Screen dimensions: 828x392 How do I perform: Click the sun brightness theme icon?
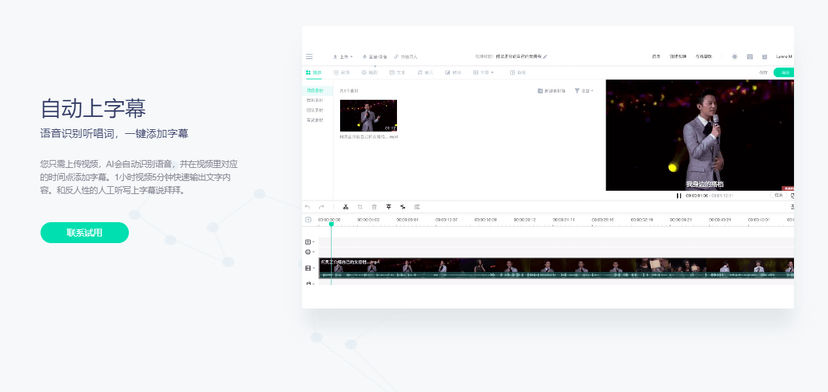pyautogui.click(x=735, y=57)
